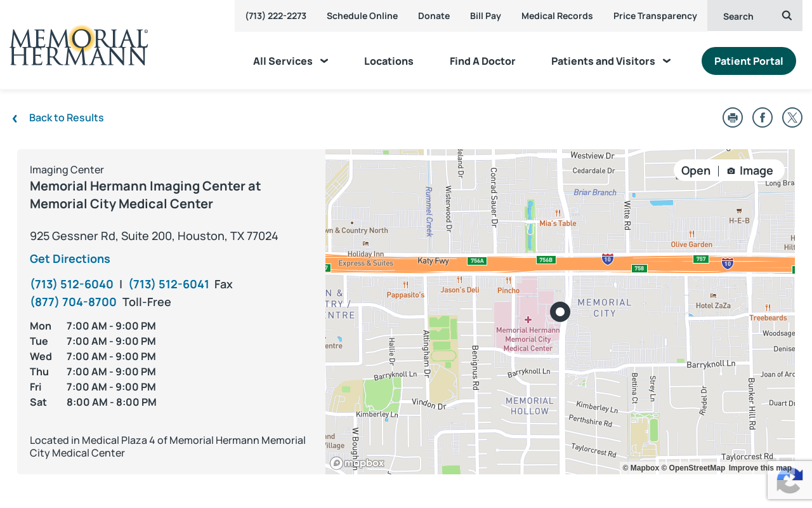Click the OpenStreetMap attribution link
This screenshot has width=812, height=508.
[x=693, y=468]
